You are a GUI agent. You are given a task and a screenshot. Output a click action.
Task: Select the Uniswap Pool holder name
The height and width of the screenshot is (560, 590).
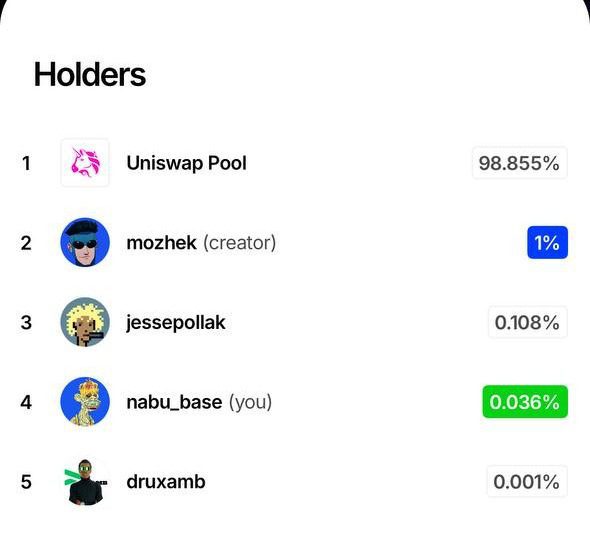[x=187, y=163]
